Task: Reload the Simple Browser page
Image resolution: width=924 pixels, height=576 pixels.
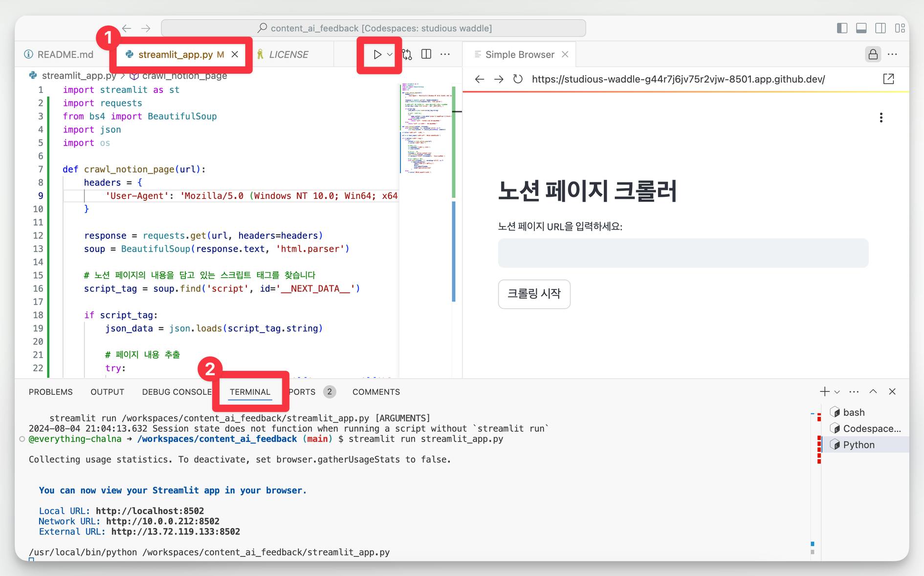Action: (x=518, y=79)
